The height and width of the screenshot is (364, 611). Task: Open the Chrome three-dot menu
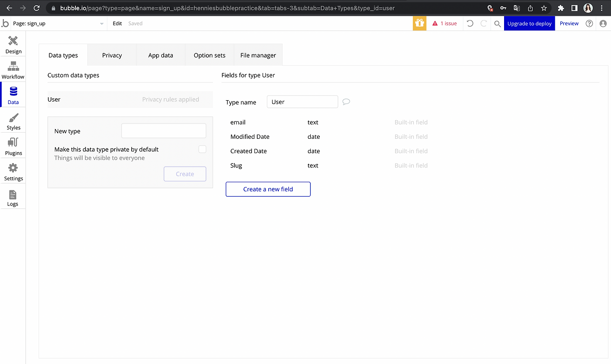602,8
